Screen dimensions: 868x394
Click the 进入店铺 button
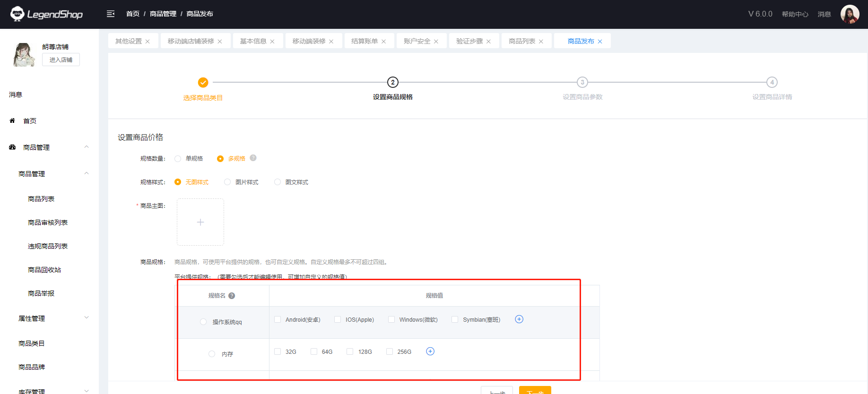[61, 60]
